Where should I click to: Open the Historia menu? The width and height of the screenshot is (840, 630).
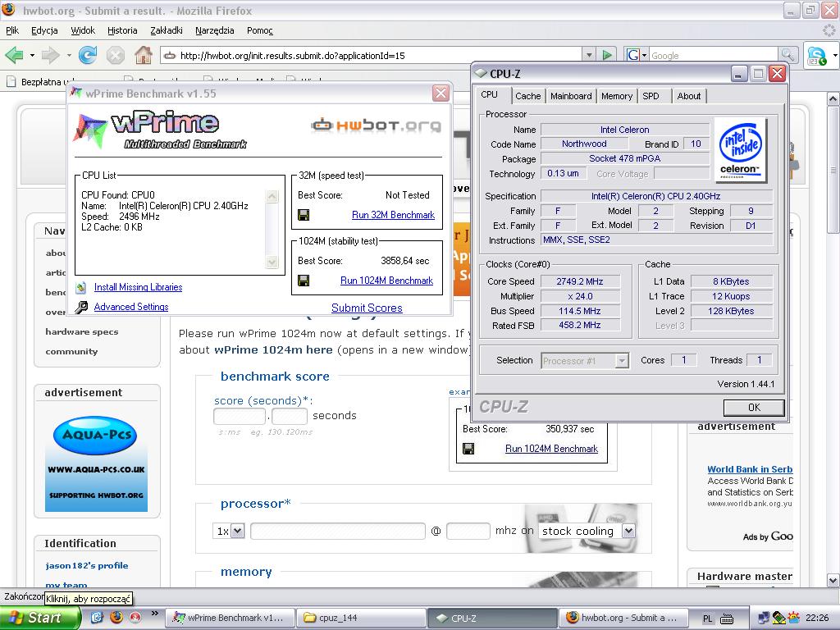coord(122,30)
